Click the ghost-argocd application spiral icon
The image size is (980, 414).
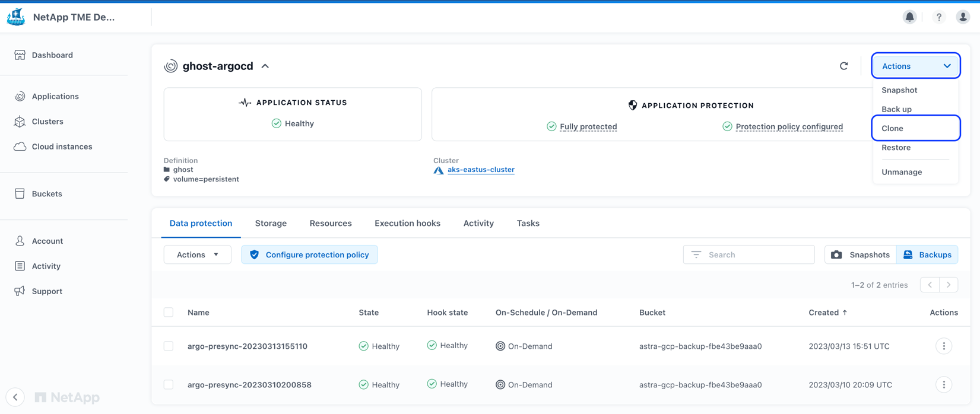tap(171, 66)
